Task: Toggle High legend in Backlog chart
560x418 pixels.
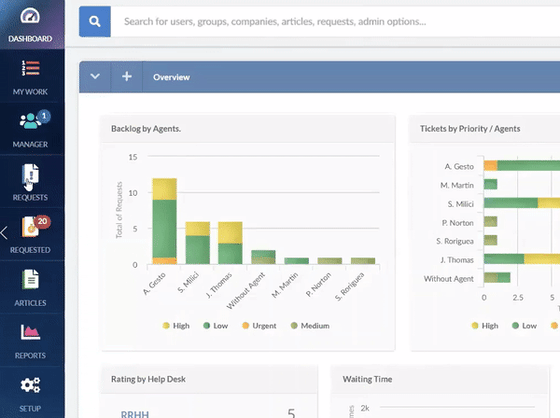Action: point(176,326)
